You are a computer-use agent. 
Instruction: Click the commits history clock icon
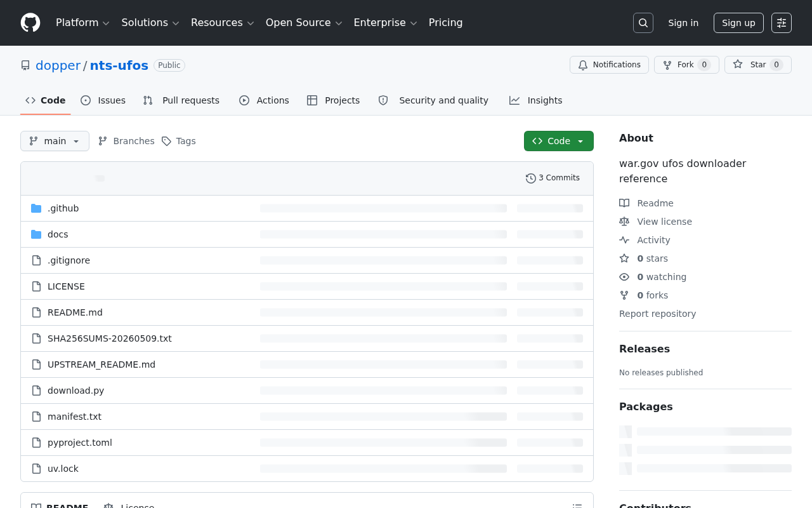[531, 178]
